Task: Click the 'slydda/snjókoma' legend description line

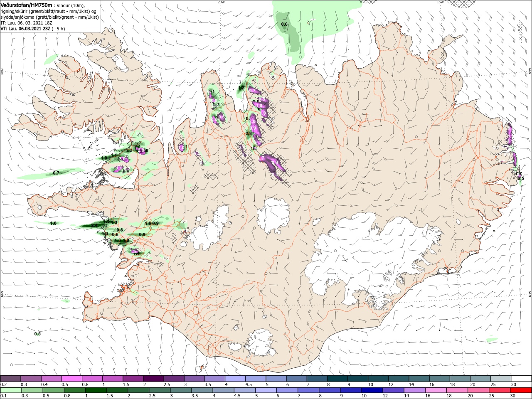Action: point(49,17)
